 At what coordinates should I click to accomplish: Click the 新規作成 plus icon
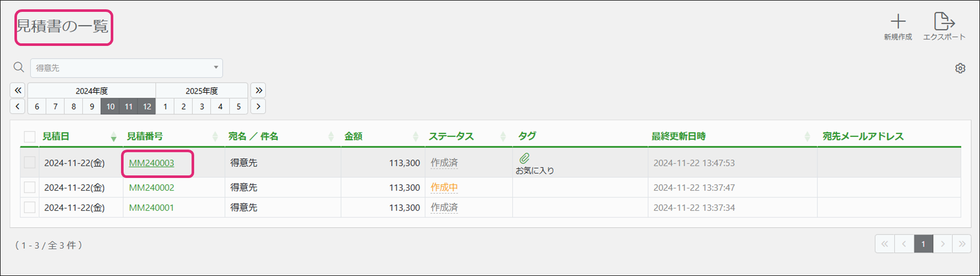tap(898, 22)
